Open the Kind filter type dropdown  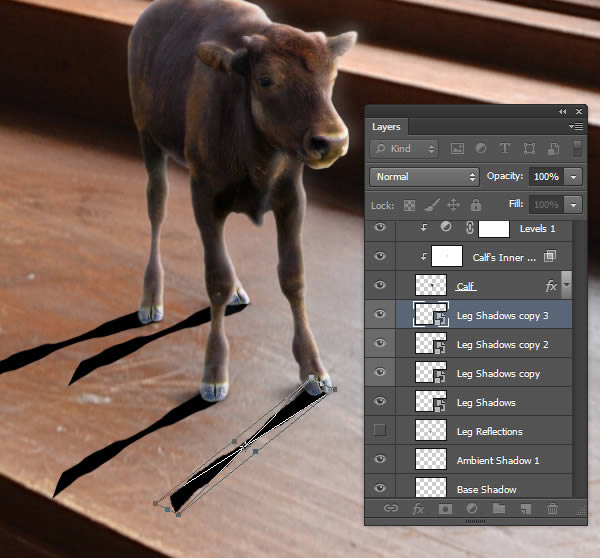404,148
